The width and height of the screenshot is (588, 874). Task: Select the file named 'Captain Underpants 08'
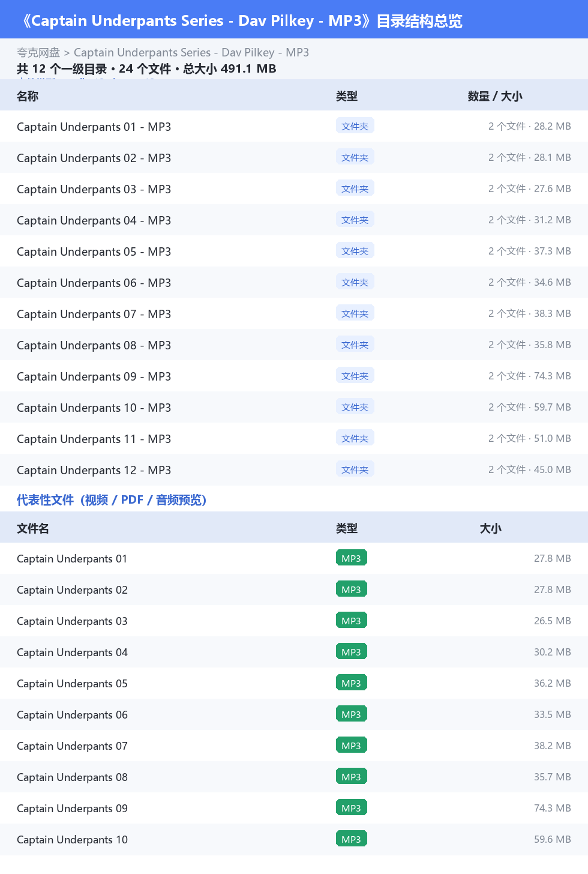tap(72, 777)
